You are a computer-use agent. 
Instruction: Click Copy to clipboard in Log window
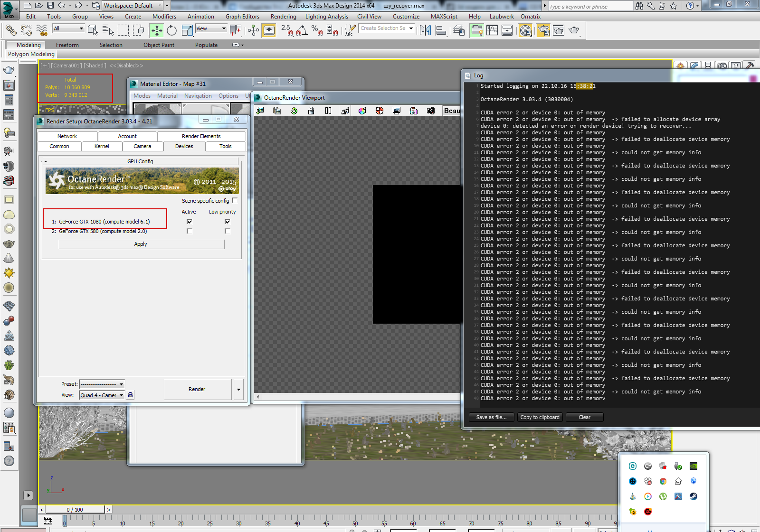[540, 417]
